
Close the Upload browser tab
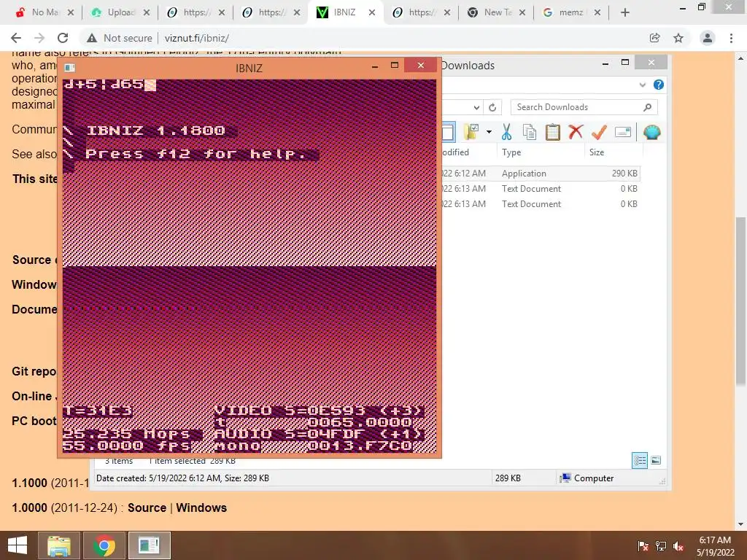tap(147, 12)
